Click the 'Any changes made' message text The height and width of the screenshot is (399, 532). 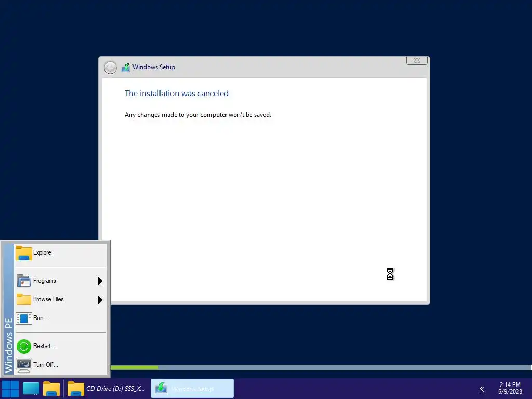(x=198, y=115)
